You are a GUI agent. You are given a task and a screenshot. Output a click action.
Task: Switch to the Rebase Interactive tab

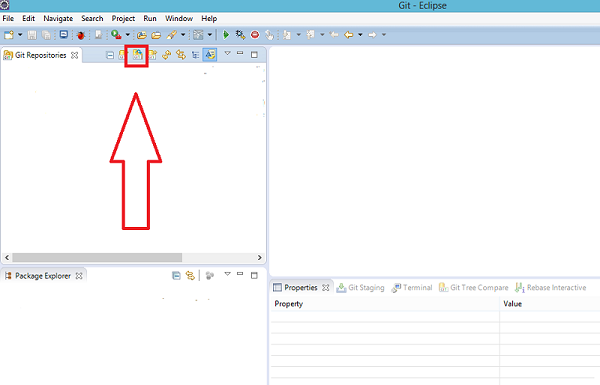click(x=551, y=288)
